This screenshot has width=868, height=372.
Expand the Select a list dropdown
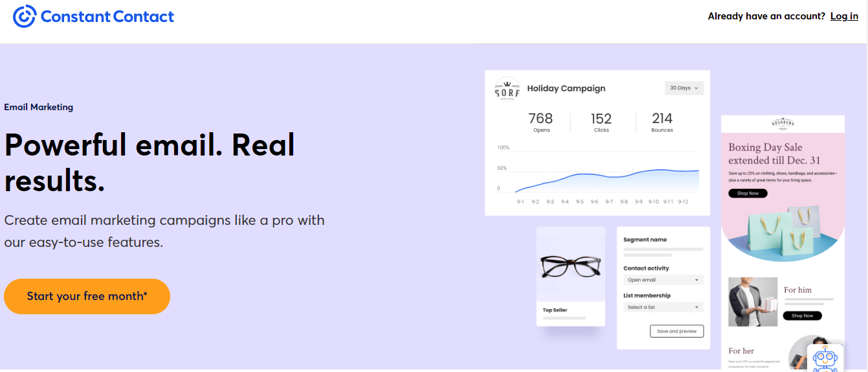(663, 307)
